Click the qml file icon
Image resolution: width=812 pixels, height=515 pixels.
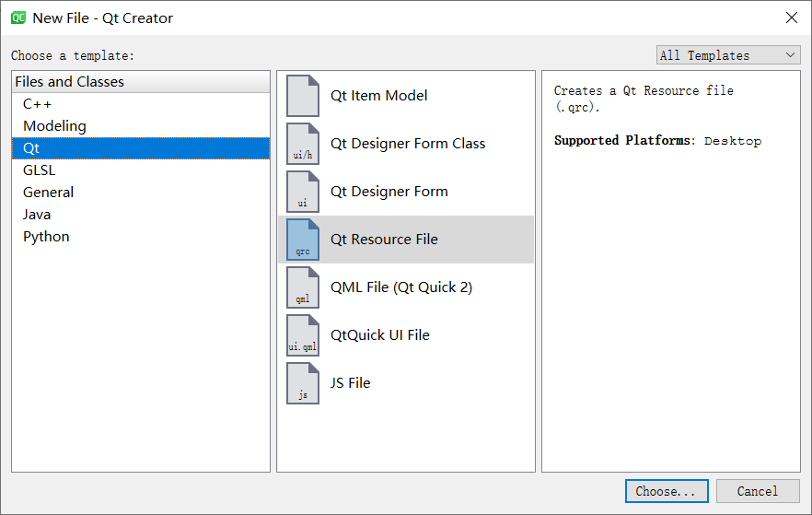coord(303,287)
